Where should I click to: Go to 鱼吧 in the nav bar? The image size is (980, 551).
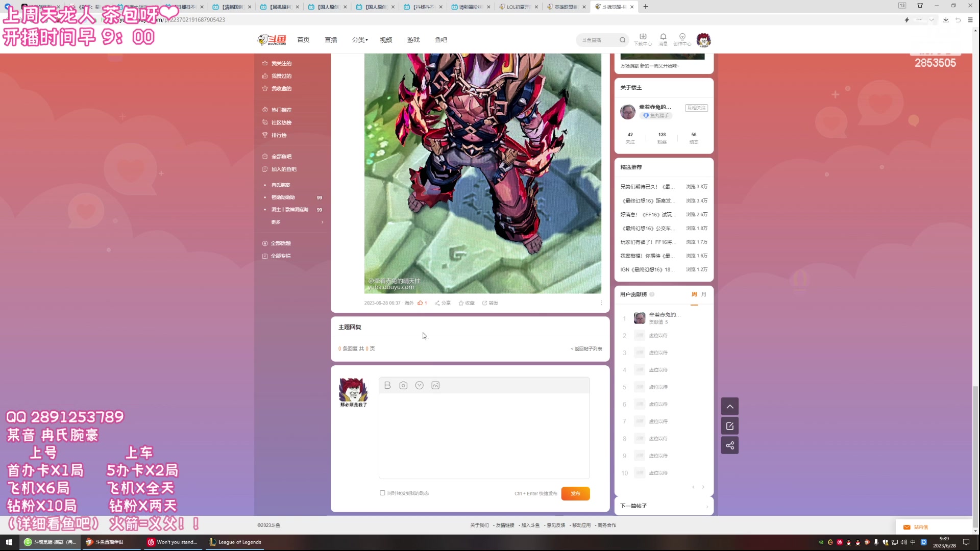(441, 40)
